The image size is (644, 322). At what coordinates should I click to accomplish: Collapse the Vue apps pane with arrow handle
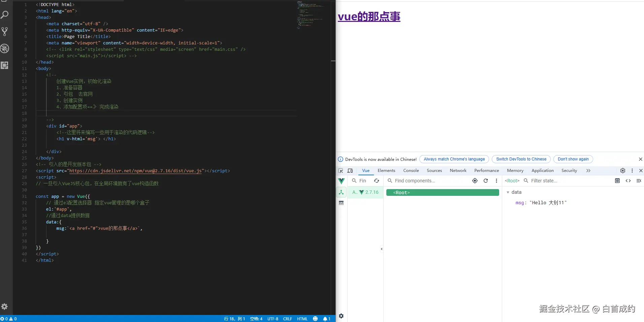[381, 249]
